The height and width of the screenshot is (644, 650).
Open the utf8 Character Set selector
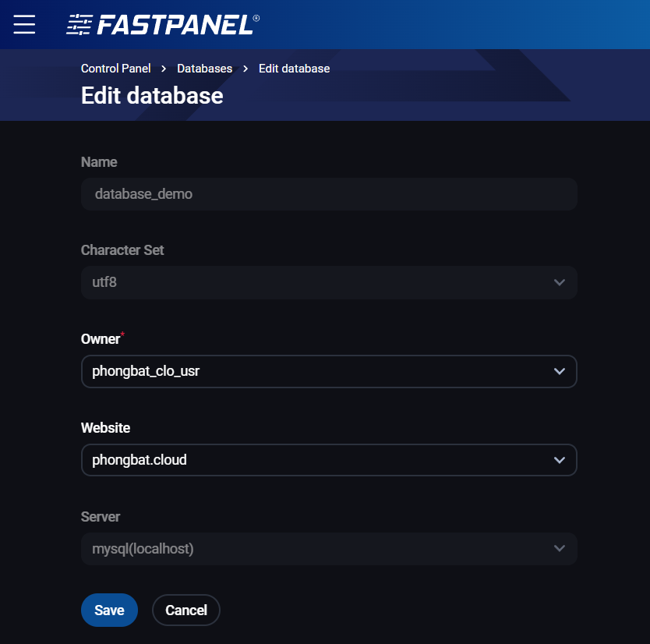[312, 282]
